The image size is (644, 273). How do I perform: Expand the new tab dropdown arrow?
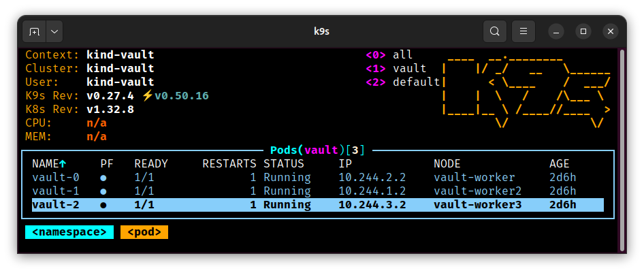pyautogui.click(x=54, y=31)
